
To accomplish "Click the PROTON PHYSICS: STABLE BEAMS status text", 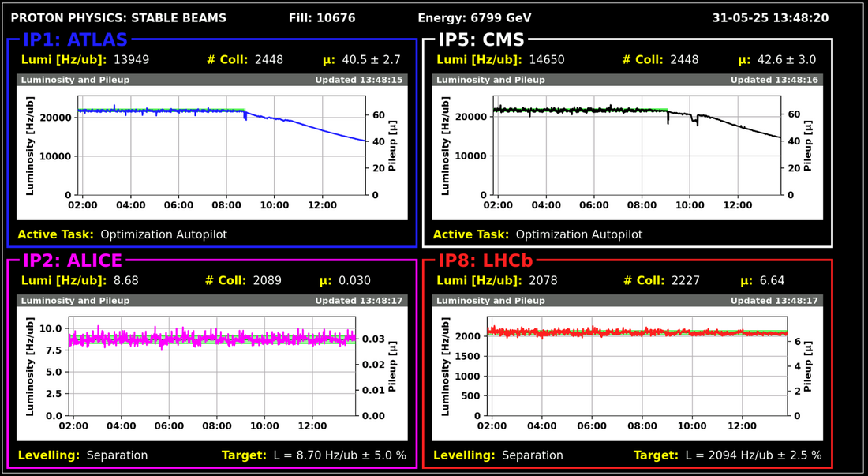I will (118, 18).
